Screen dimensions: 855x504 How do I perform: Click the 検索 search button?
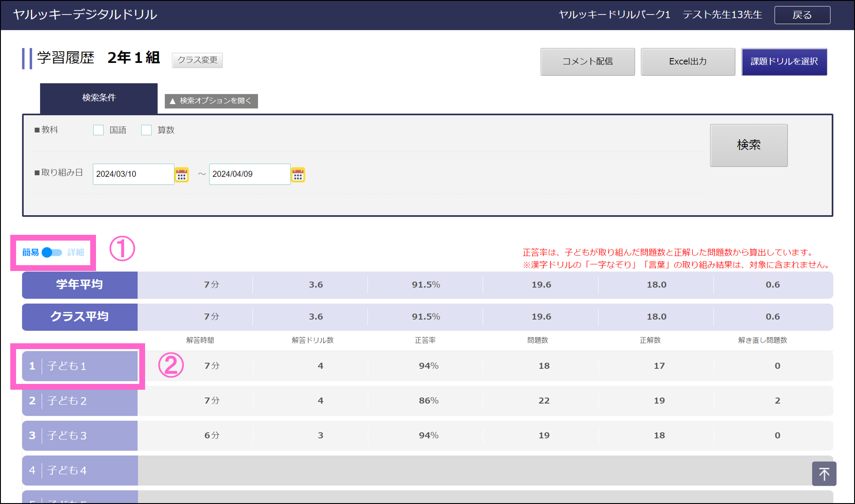click(748, 145)
